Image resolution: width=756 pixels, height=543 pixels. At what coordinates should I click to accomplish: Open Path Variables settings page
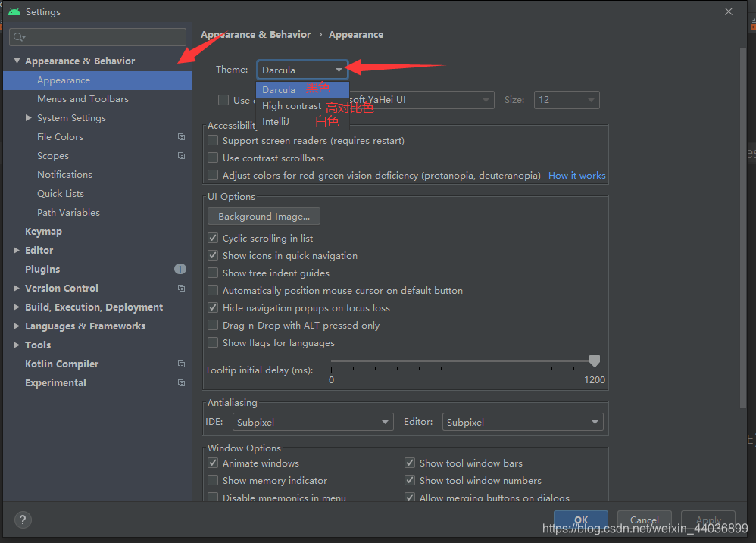coord(68,213)
